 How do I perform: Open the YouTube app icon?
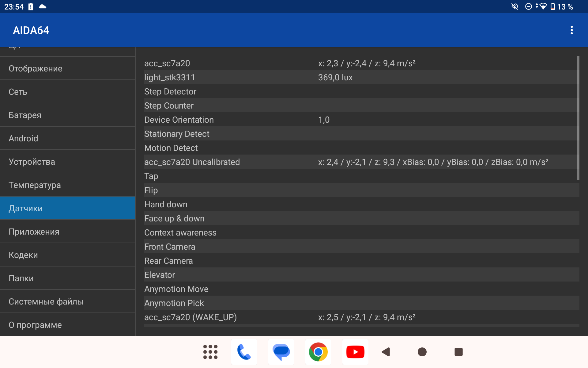point(355,352)
